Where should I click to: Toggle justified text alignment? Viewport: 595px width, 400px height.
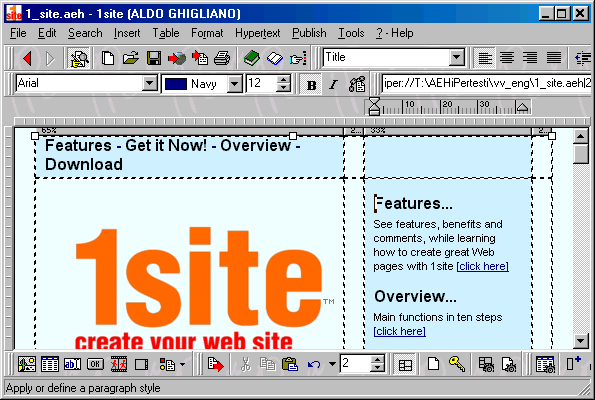click(x=554, y=58)
